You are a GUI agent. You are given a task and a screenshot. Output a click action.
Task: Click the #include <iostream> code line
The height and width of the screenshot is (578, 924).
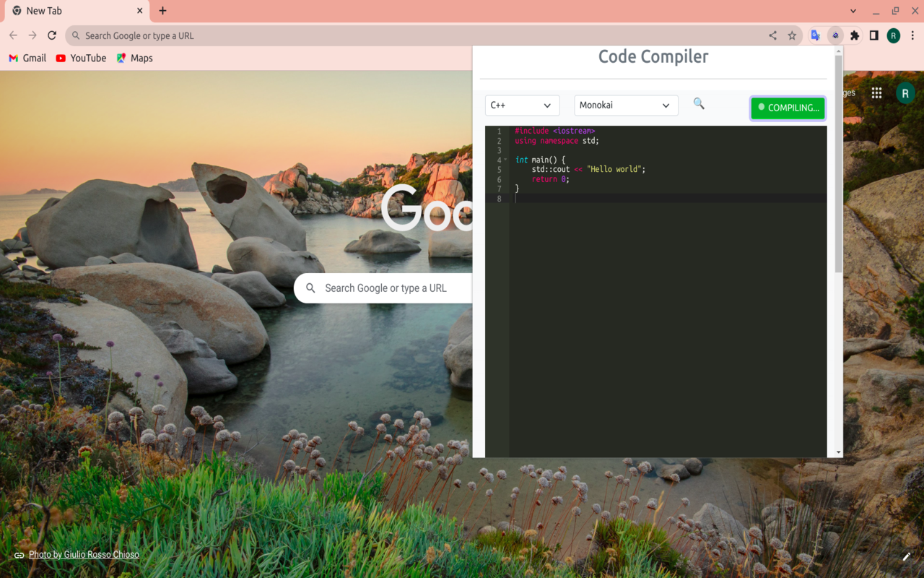pos(554,131)
